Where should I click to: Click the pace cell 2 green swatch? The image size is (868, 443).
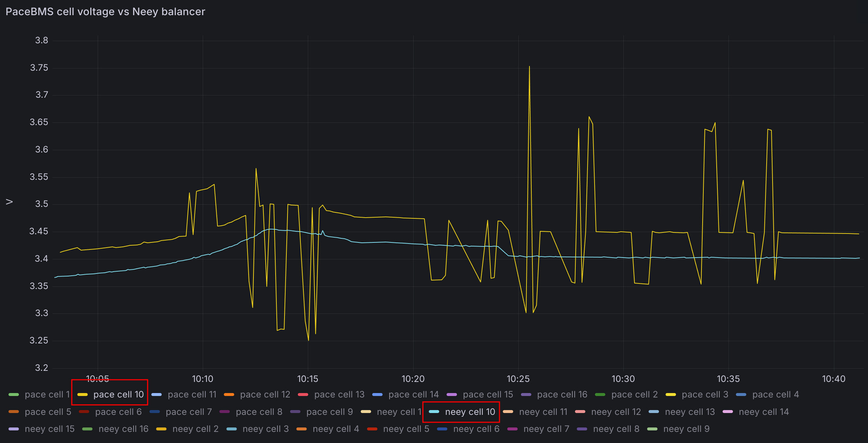pyautogui.click(x=600, y=395)
